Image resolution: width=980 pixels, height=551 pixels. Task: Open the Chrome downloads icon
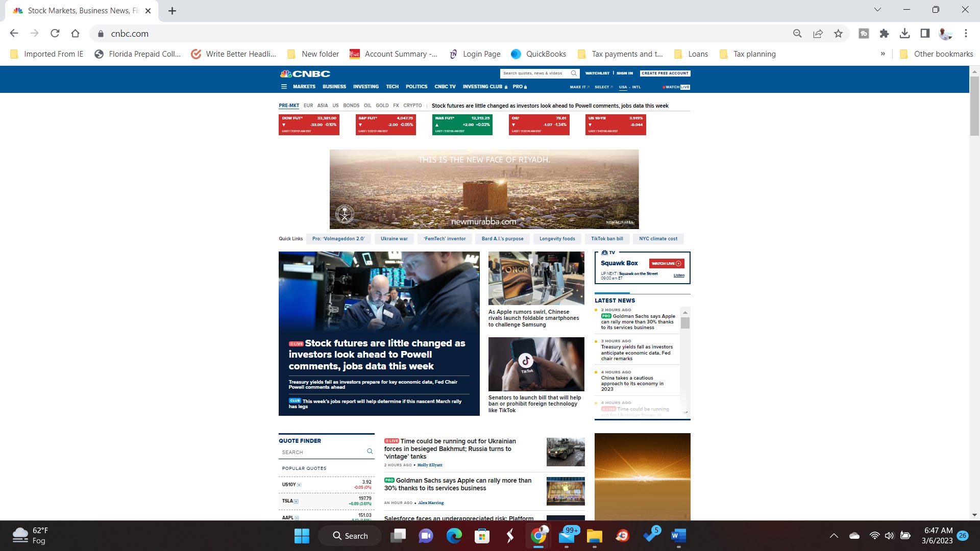point(904,33)
